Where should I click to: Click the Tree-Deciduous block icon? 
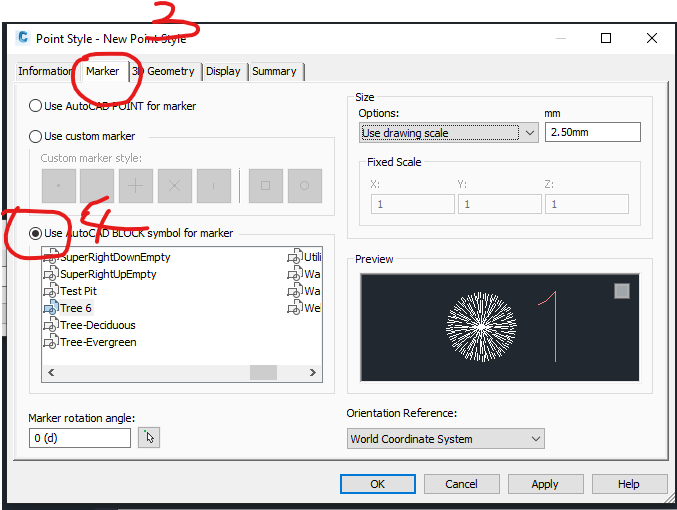[51, 325]
